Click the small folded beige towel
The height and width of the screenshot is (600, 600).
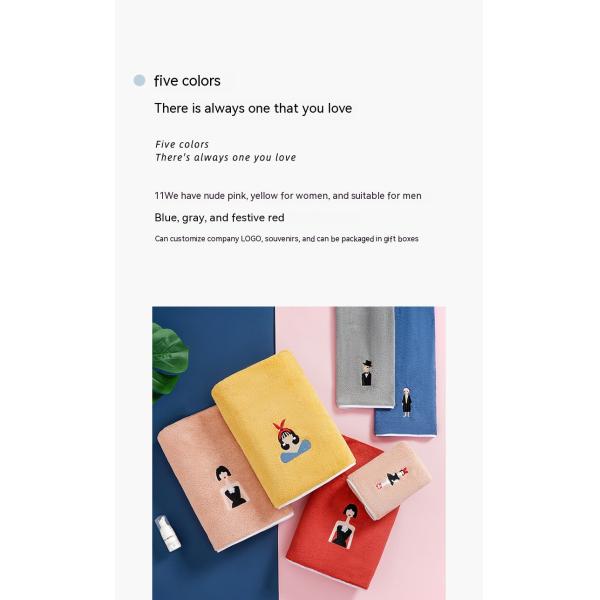[389, 481]
